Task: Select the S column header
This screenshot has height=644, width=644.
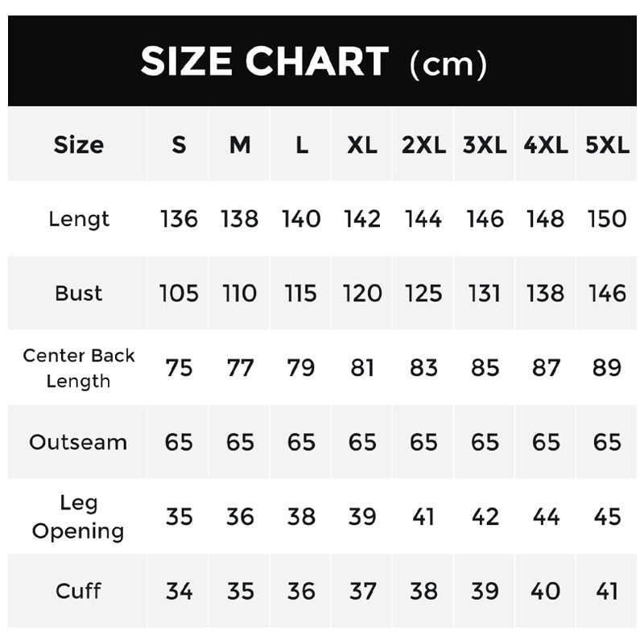Action: tap(179, 145)
